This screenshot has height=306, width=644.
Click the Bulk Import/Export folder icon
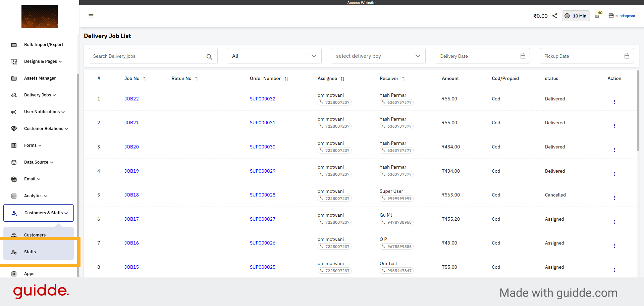(x=14, y=45)
